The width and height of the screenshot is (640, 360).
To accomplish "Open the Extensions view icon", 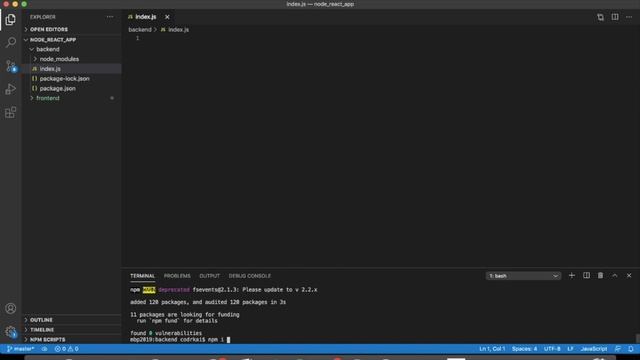I will click(x=11, y=112).
